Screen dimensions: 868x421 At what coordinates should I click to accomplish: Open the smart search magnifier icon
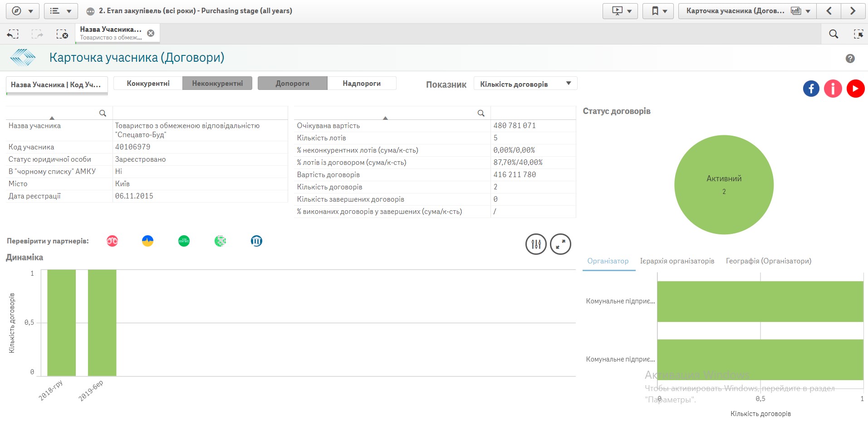click(833, 34)
